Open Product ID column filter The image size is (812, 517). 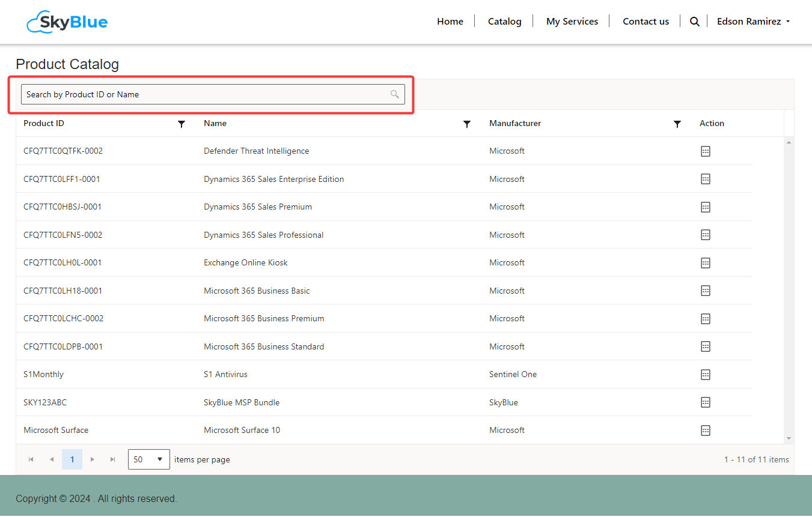tap(182, 124)
